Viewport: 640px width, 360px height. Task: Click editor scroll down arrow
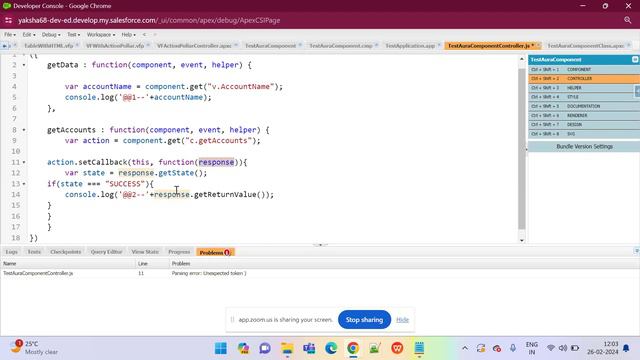tap(522, 240)
